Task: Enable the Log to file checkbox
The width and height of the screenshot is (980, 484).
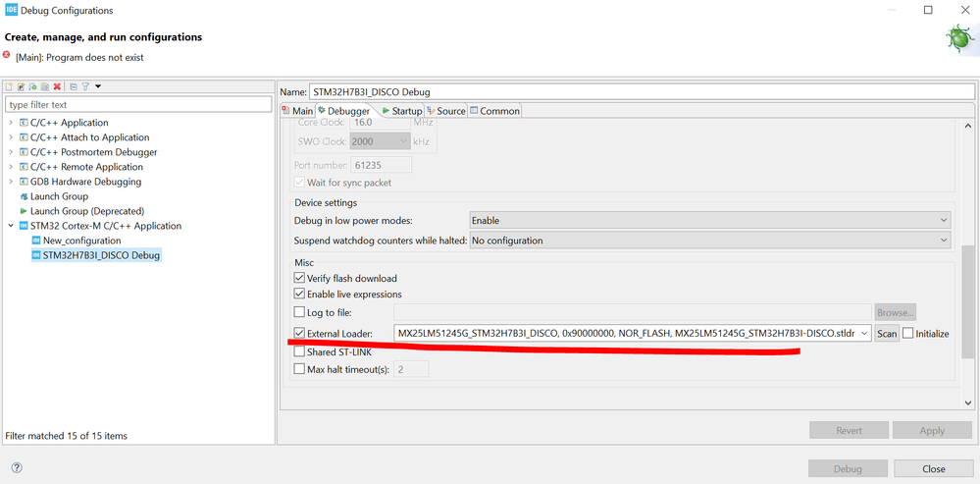Action: [x=299, y=312]
